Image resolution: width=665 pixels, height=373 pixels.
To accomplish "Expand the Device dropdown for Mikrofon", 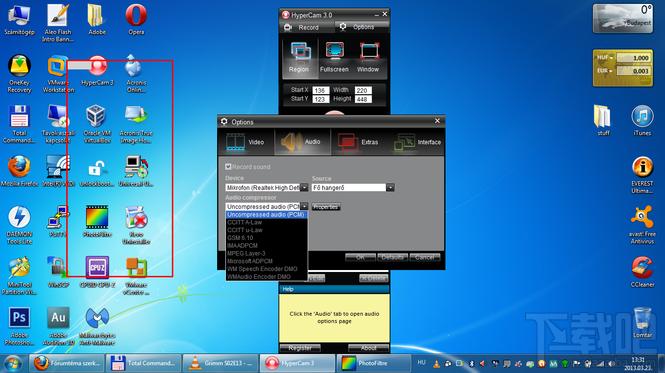I will (304, 188).
